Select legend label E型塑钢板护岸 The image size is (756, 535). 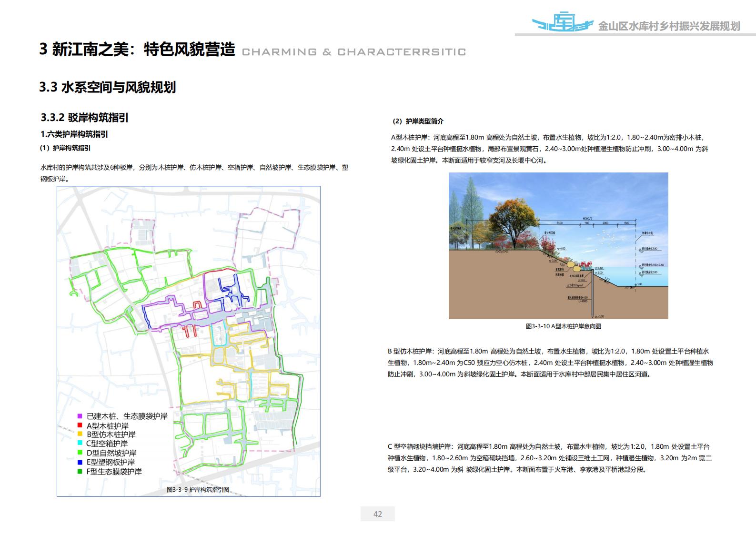111,463
